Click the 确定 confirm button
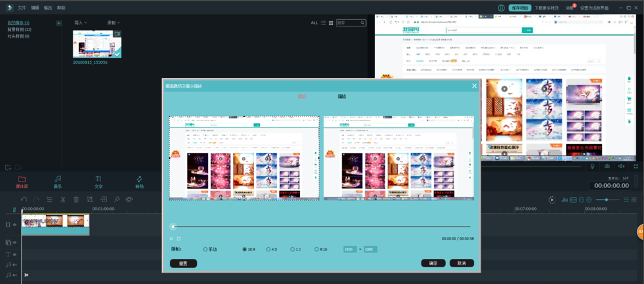This screenshot has width=644, height=284. point(433,263)
